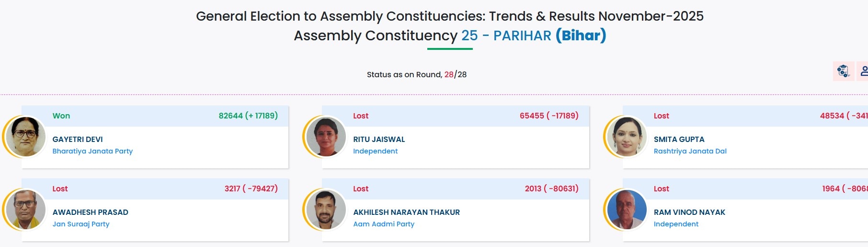Click the person icon at top right
The image size is (868, 247).
[x=863, y=71]
